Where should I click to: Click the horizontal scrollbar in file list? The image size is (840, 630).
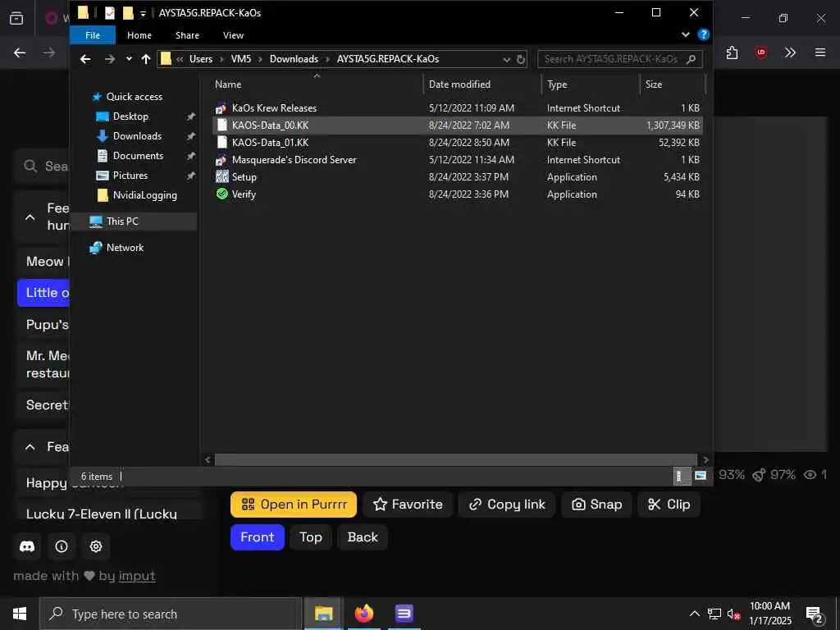tap(456, 459)
